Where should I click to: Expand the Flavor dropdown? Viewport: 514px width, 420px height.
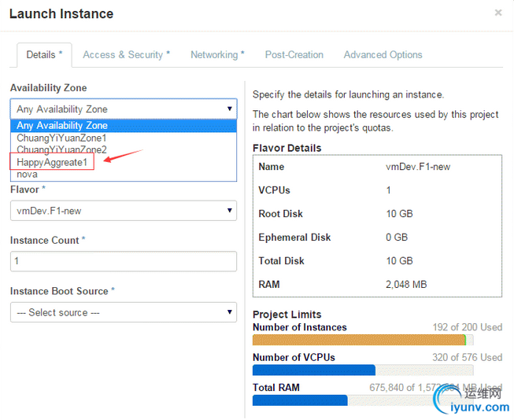coord(123,211)
